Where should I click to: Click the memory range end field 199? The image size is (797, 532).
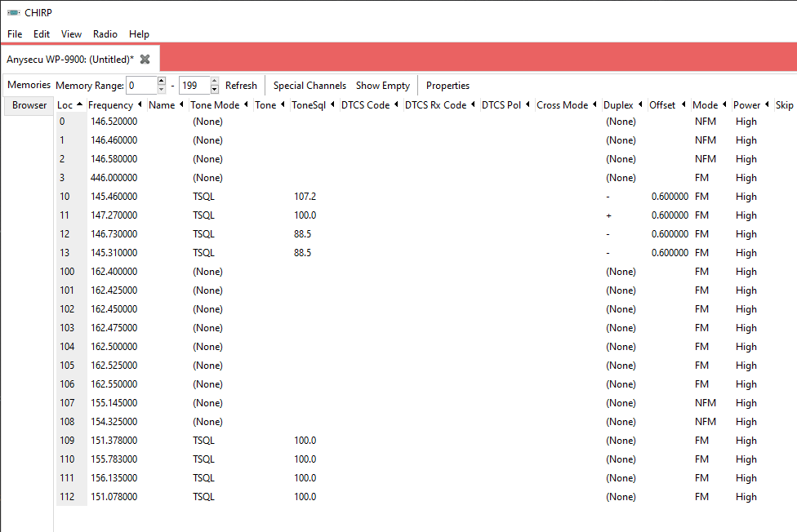click(194, 86)
